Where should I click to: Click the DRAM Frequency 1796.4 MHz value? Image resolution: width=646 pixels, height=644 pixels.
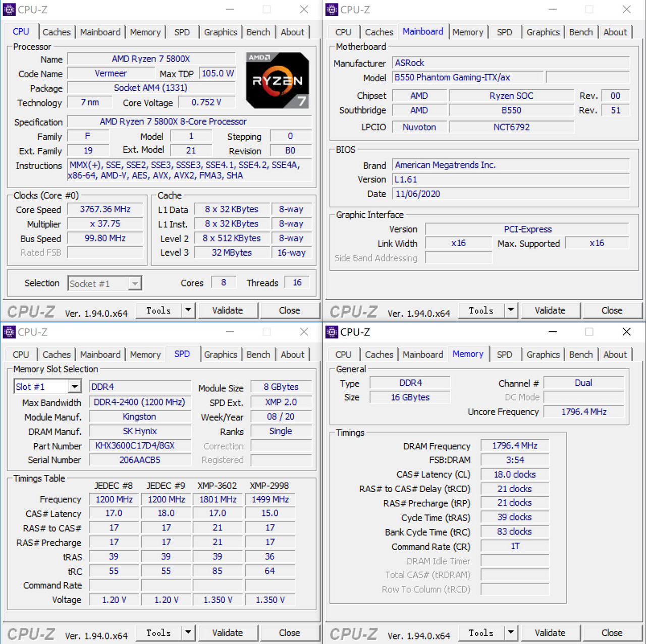(515, 446)
